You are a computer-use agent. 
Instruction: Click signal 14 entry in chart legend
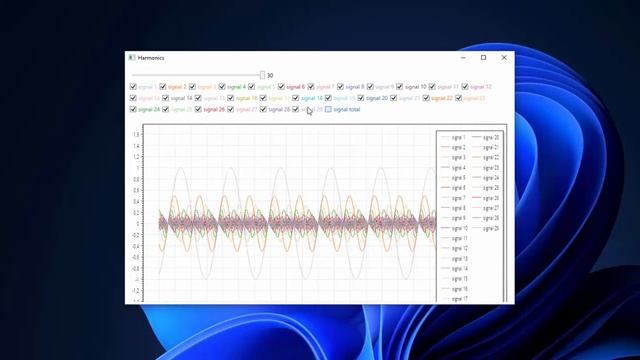click(x=454, y=269)
